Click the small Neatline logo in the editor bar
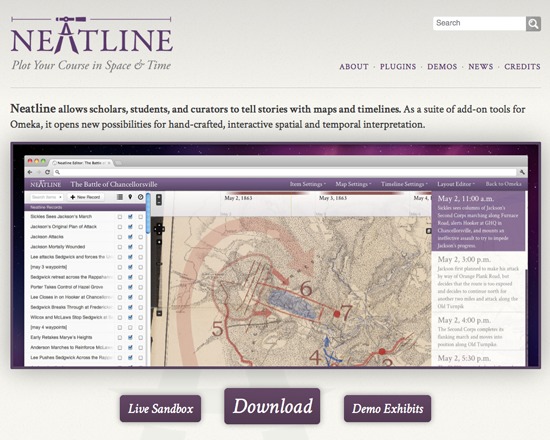Image resolution: width=550 pixels, height=440 pixels. [x=45, y=184]
